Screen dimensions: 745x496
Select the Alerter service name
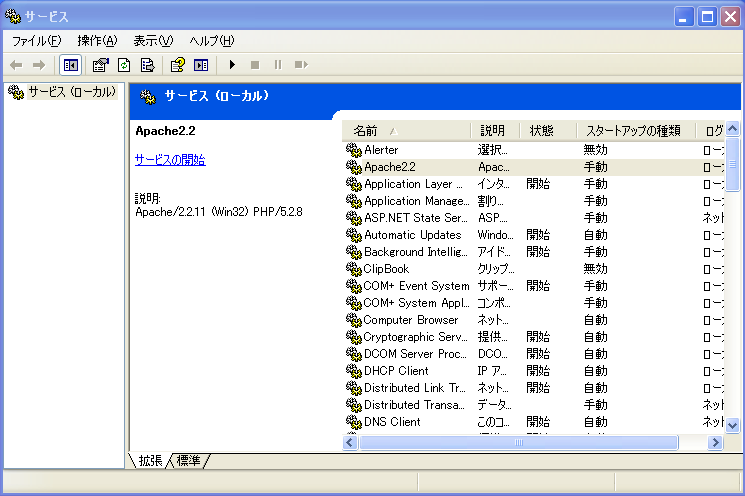tap(381, 150)
